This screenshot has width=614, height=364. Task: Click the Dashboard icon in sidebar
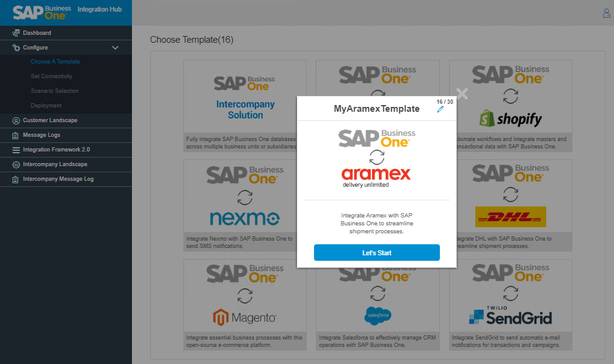16,33
